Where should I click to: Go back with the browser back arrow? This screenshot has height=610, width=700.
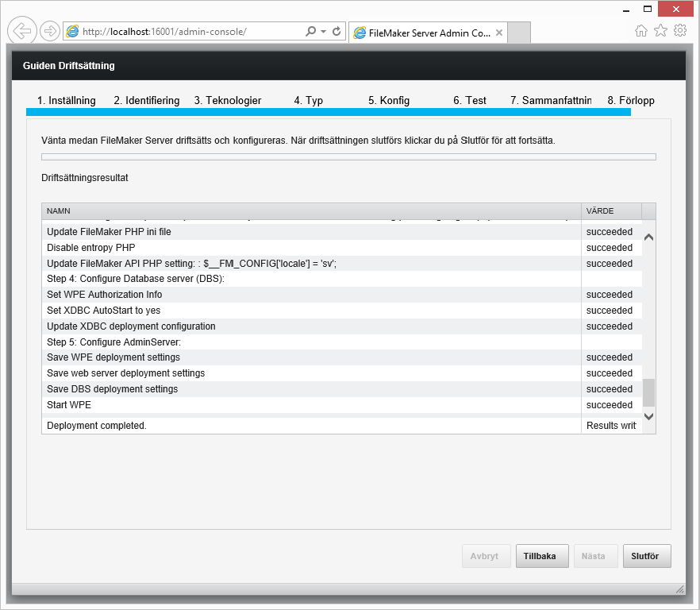[x=22, y=31]
